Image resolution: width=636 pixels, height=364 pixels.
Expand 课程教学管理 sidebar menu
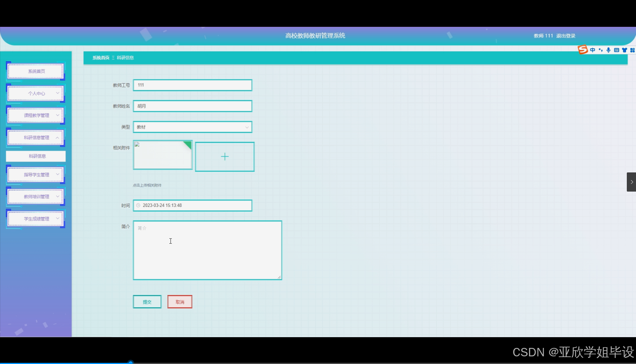click(x=36, y=115)
